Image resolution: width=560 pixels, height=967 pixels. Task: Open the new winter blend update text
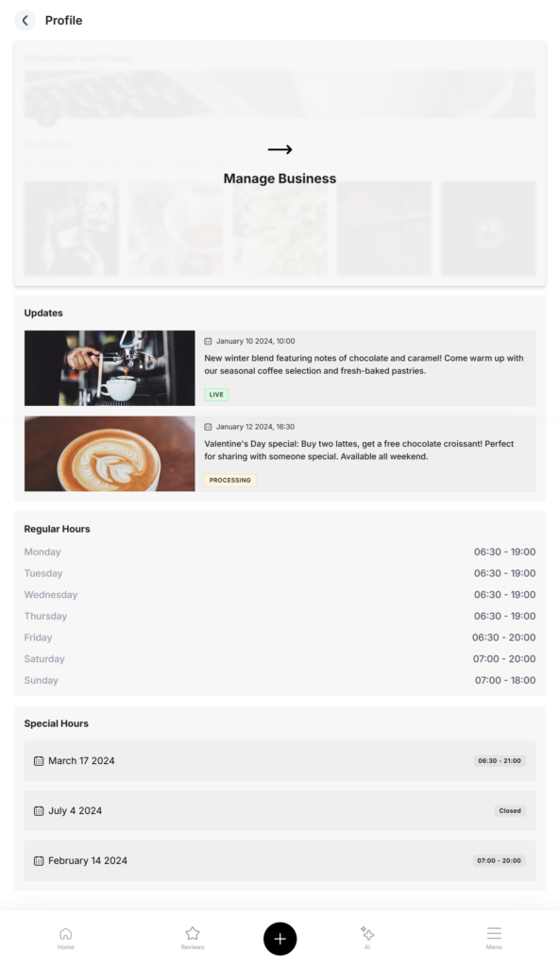point(364,365)
